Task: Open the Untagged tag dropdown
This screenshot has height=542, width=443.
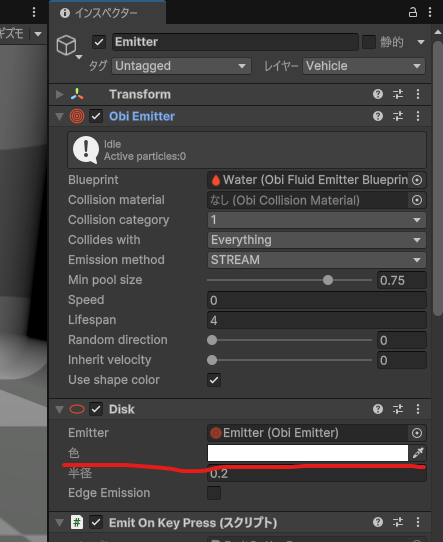Action: (x=181, y=66)
